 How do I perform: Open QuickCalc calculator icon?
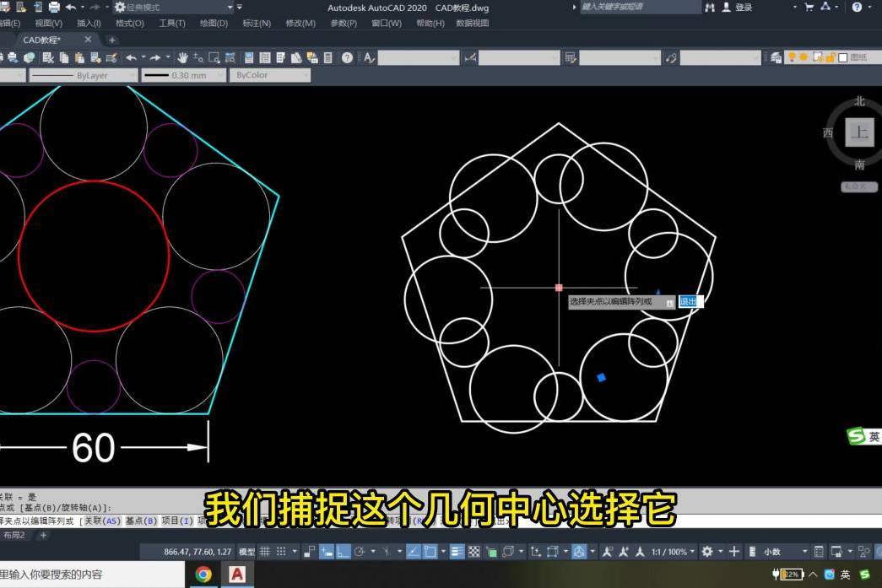point(328,57)
